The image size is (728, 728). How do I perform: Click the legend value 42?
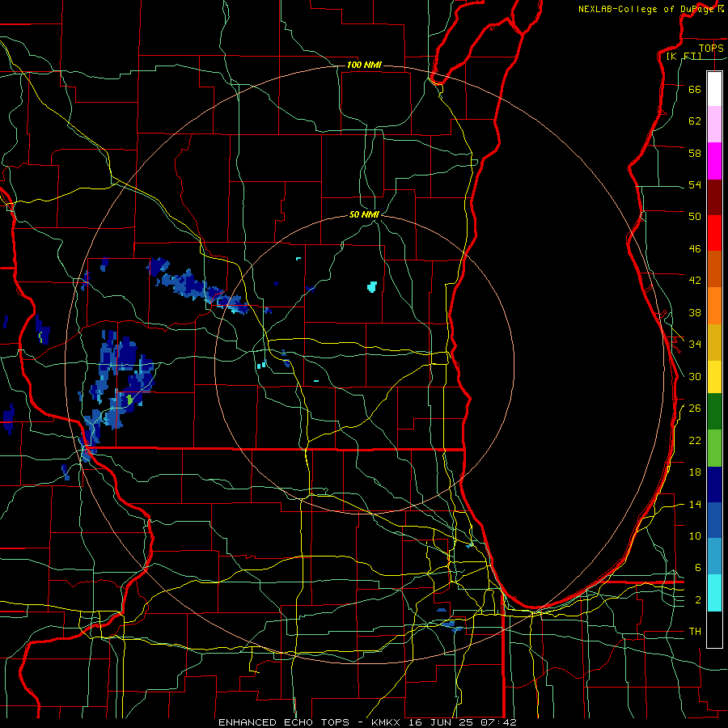click(x=695, y=281)
